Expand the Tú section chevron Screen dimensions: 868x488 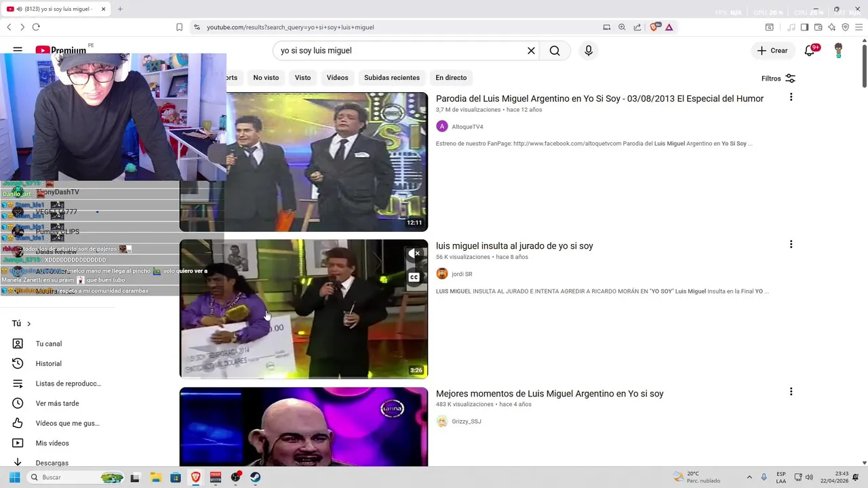pos(28,324)
